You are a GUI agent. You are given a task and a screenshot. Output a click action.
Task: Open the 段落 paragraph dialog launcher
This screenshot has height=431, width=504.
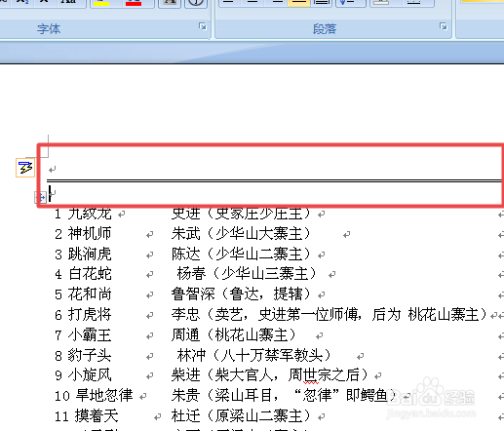pos(444,26)
